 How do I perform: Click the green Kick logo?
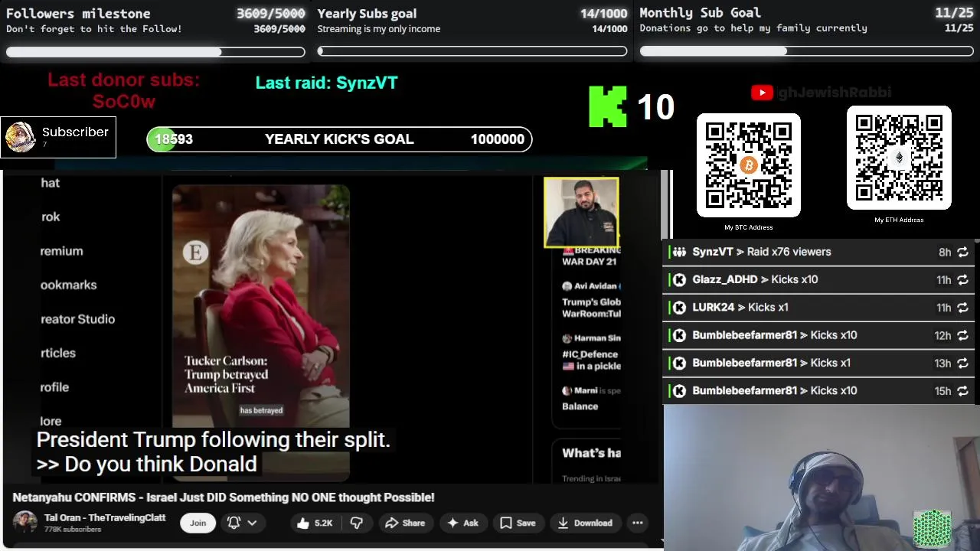click(608, 106)
